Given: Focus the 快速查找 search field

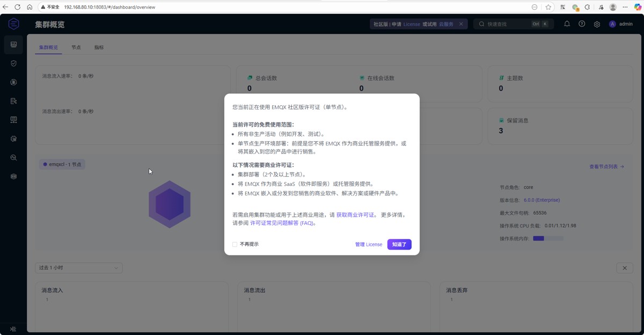Looking at the screenshot, I should [x=514, y=24].
